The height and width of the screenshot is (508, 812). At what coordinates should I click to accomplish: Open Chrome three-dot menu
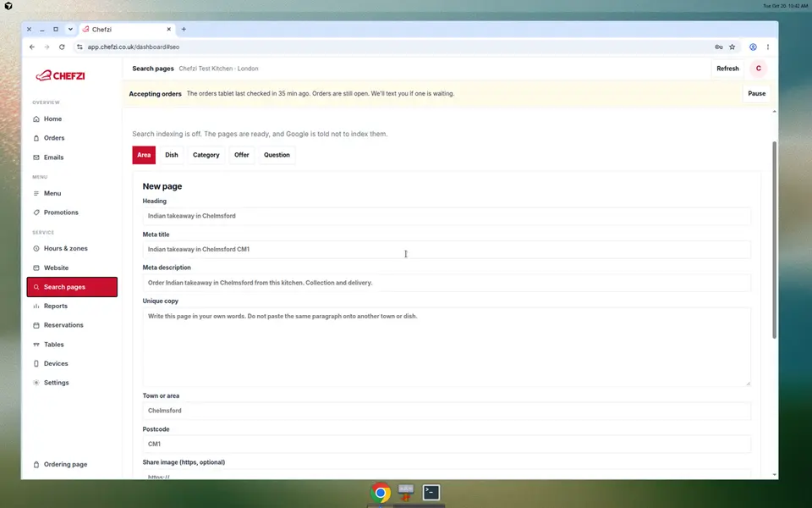pos(767,47)
